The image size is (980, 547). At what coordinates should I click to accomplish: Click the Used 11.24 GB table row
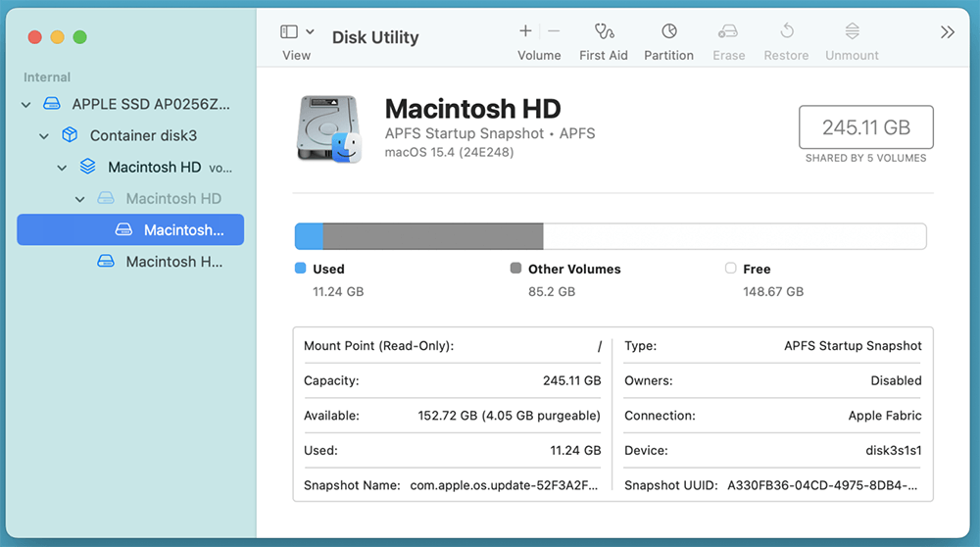[x=453, y=451]
